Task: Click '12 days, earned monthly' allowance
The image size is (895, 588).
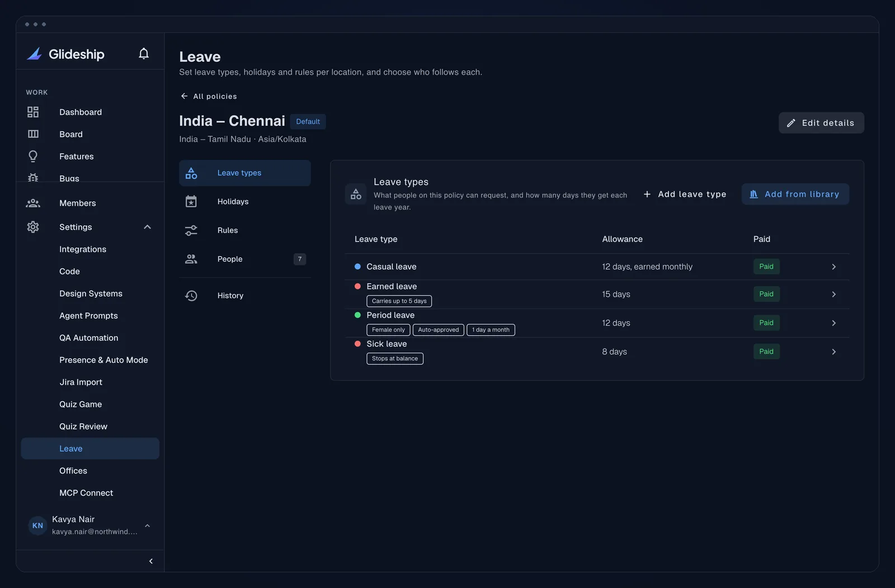Action: (647, 267)
